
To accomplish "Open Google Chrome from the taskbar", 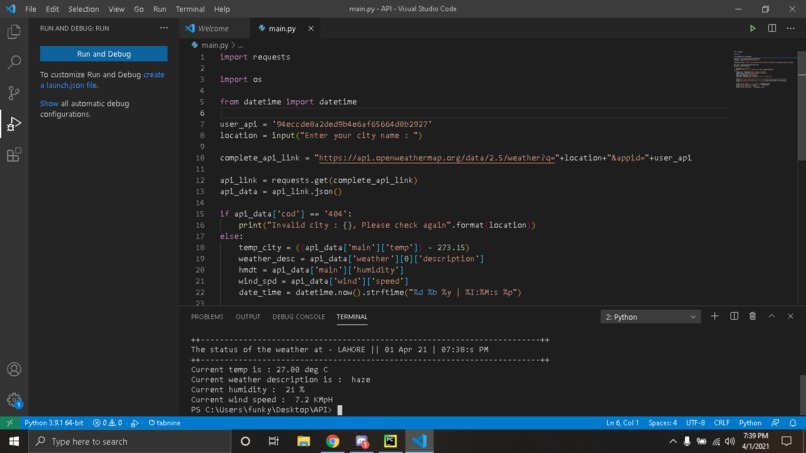I will pos(333,441).
